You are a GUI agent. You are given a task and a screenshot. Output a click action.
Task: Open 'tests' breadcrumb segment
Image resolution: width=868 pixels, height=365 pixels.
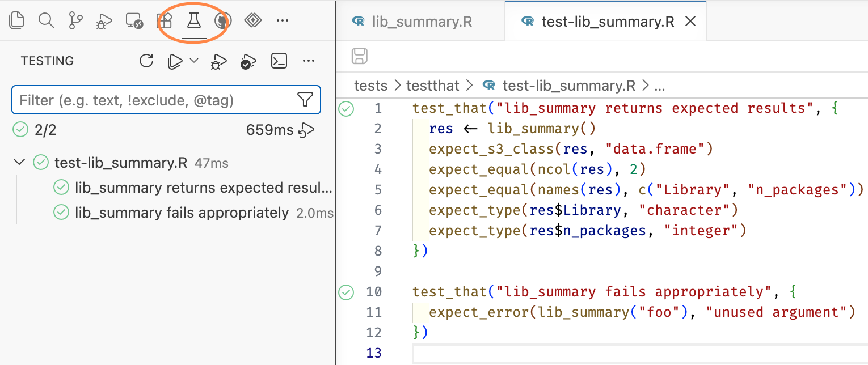(x=370, y=86)
